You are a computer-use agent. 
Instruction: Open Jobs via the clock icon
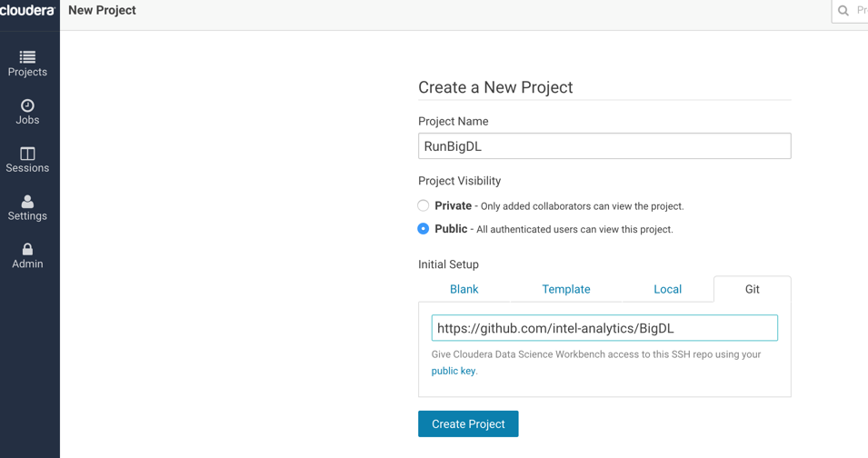27,105
